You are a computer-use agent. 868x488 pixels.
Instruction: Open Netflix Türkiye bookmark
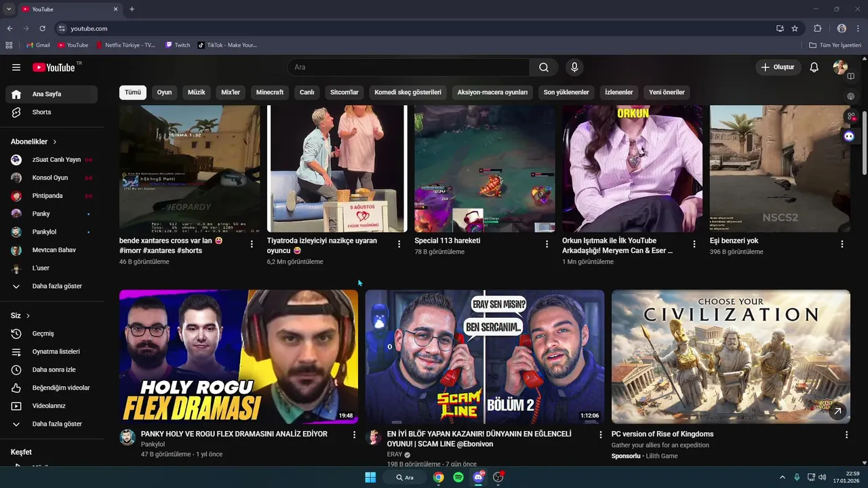[x=125, y=45]
